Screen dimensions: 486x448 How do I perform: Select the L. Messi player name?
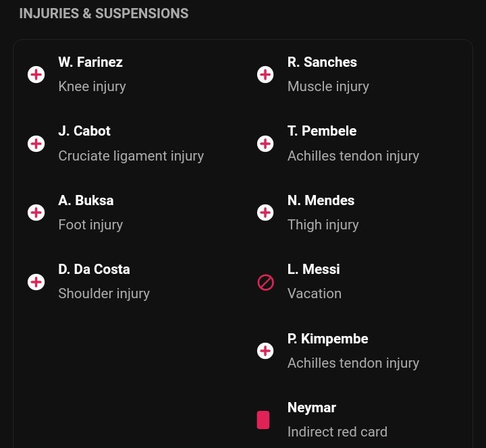pyautogui.click(x=314, y=269)
